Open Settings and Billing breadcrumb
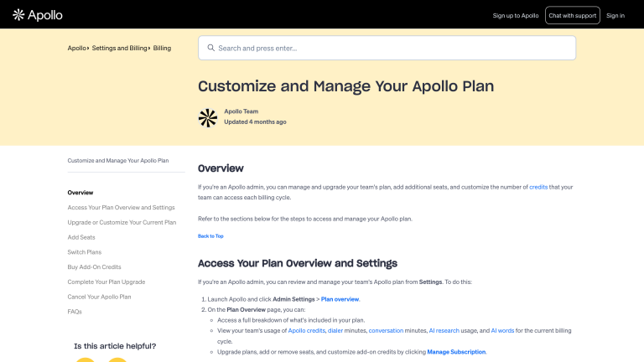Screen dimensions: 644x362 (x=120, y=48)
